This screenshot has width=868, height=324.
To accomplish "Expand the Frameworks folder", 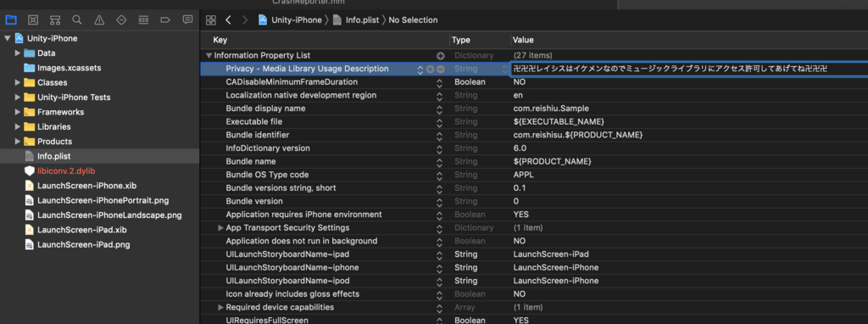I will pos(18,112).
